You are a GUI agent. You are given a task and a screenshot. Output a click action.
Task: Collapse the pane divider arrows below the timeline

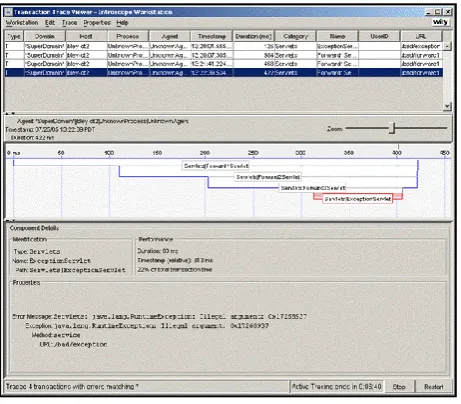pyautogui.click(x=10, y=220)
